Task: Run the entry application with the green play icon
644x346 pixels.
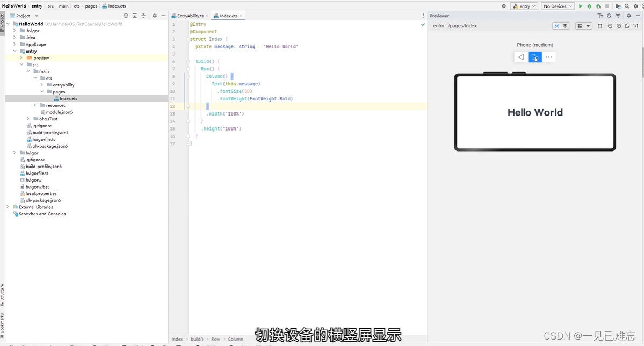Action: pyautogui.click(x=581, y=6)
